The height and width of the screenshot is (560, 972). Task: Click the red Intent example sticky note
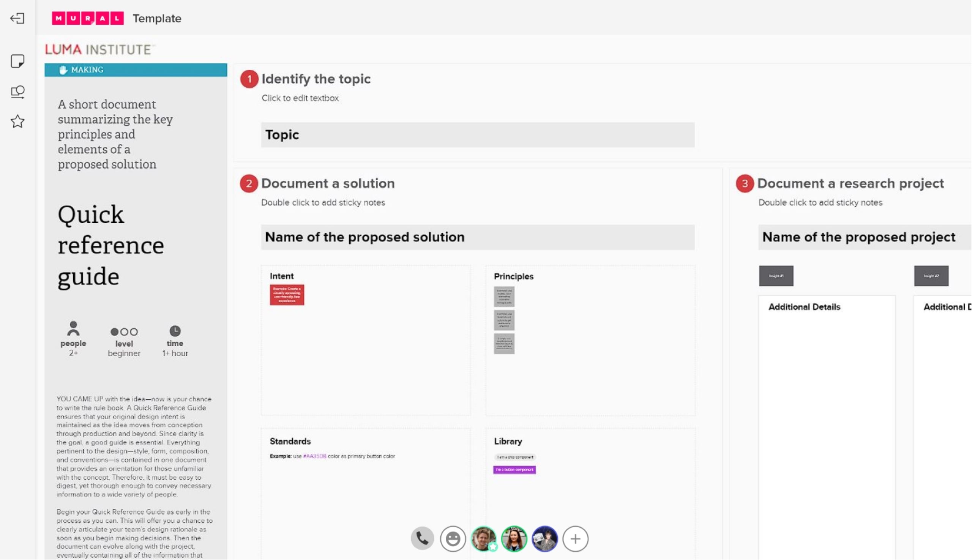coord(287,295)
